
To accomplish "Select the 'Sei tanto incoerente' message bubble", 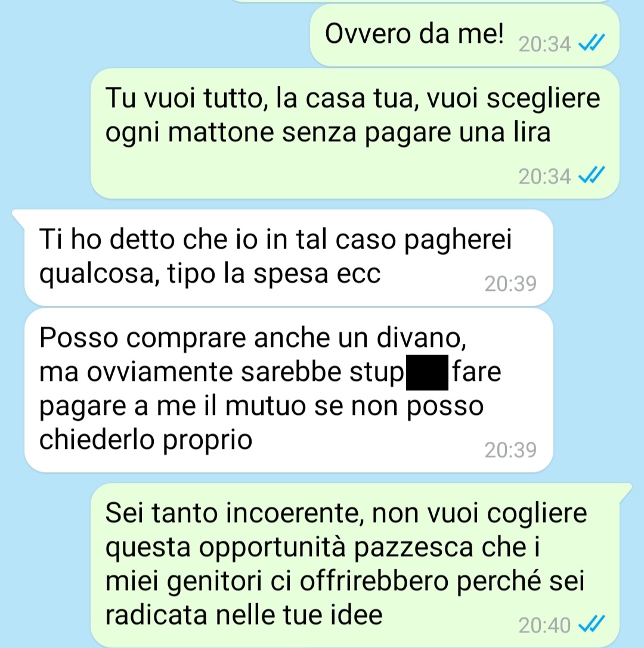I will click(x=355, y=565).
